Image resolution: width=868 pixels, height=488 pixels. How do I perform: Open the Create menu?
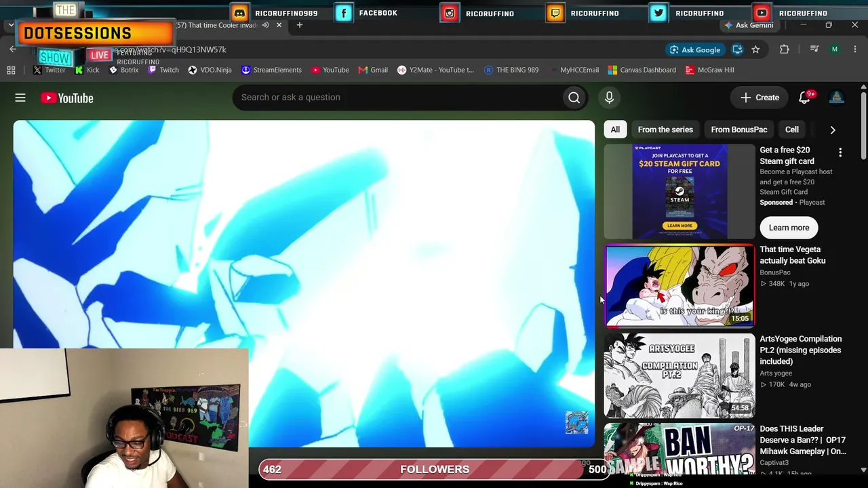pos(759,98)
